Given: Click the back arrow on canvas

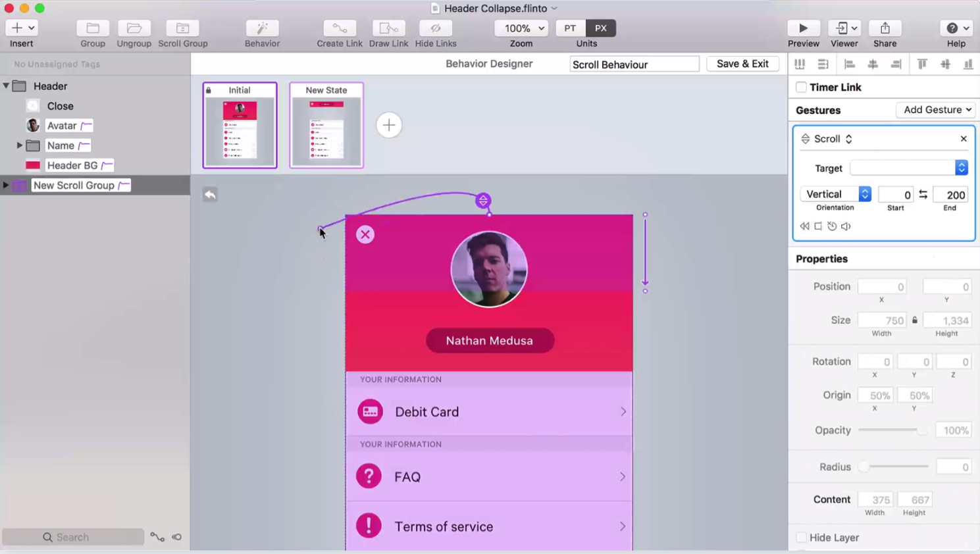Looking at the screenshot, I should tap(210, 195).
